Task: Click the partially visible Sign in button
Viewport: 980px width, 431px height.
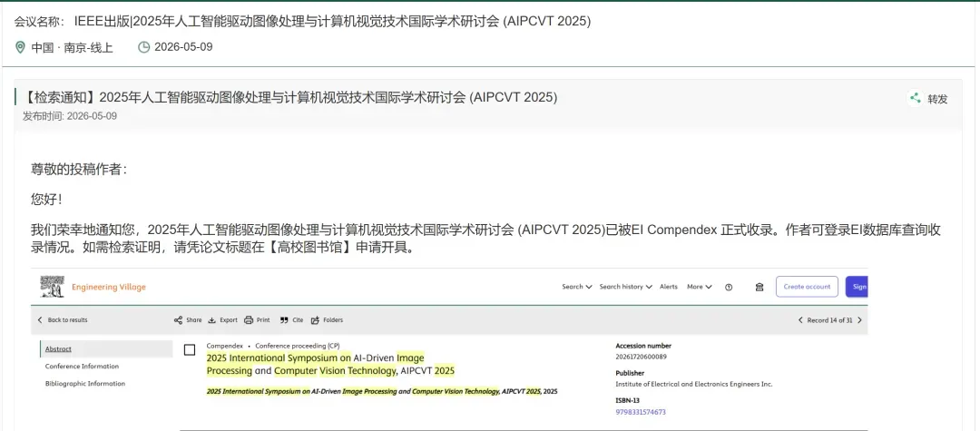Action: (857, 287)
